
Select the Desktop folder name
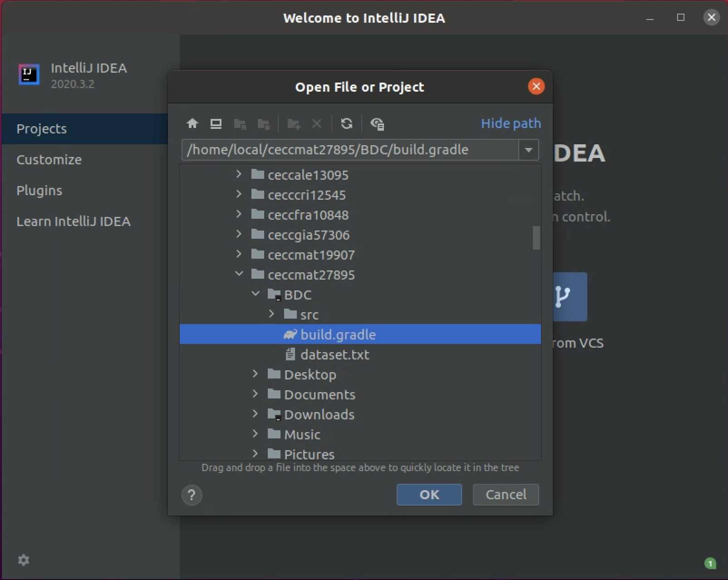pyautogui.click(x=310, y=374)
